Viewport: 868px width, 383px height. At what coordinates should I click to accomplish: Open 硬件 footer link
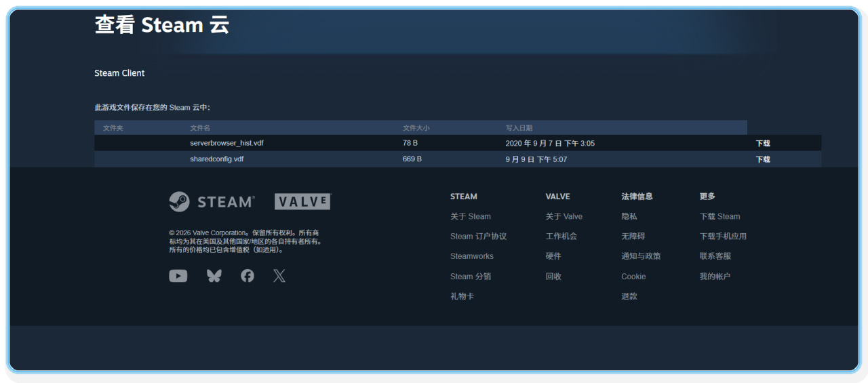553,256
